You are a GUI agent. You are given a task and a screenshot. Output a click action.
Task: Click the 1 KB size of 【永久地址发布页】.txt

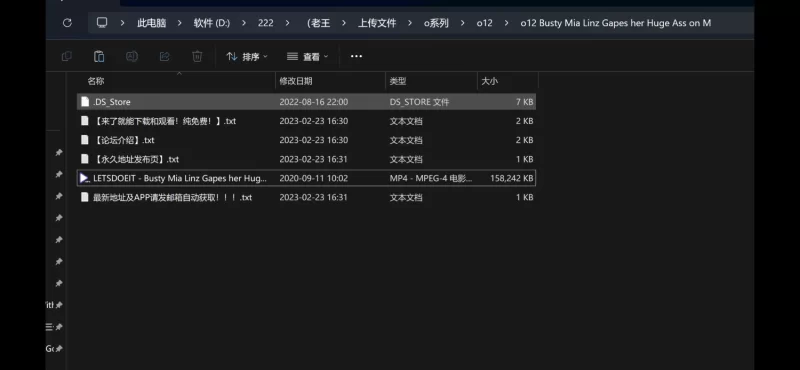click(524, 159)
